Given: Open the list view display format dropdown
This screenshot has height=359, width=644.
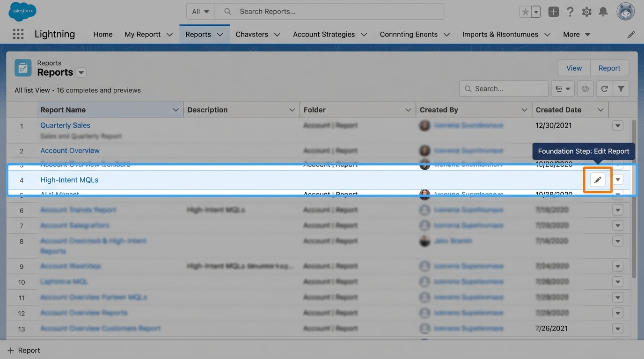Looking at the screenshot, I should [x=563, y=88].
